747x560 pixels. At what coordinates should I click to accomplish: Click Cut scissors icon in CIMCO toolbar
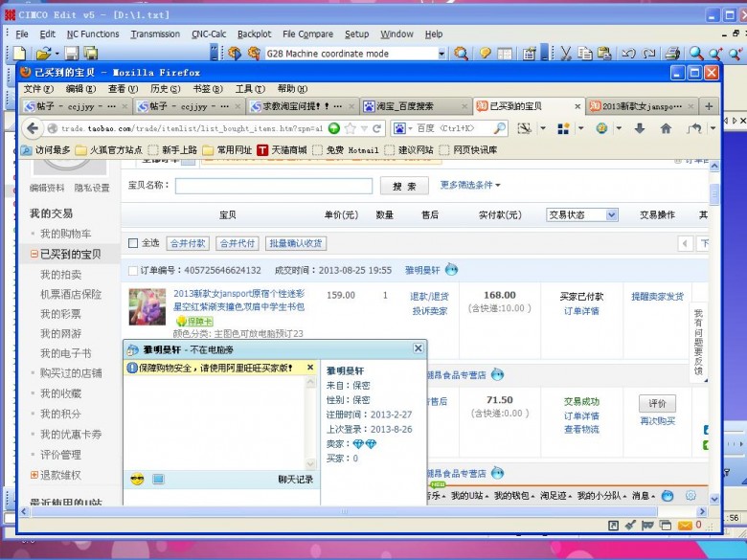pos(565,53)
